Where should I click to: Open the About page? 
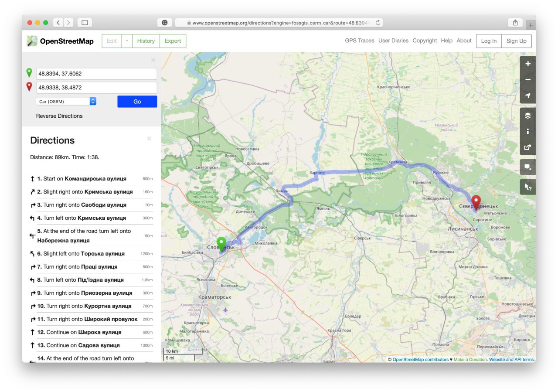[464, 41]
